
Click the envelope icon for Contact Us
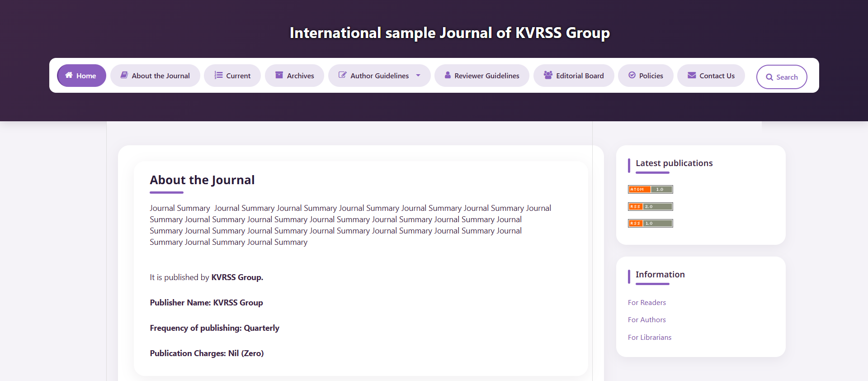tap(692, 75)
